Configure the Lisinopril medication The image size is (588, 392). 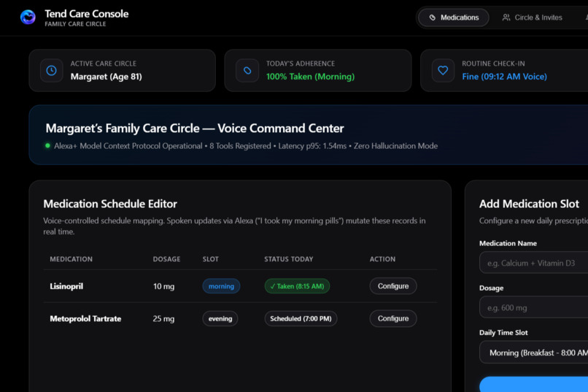pos(393,286)
